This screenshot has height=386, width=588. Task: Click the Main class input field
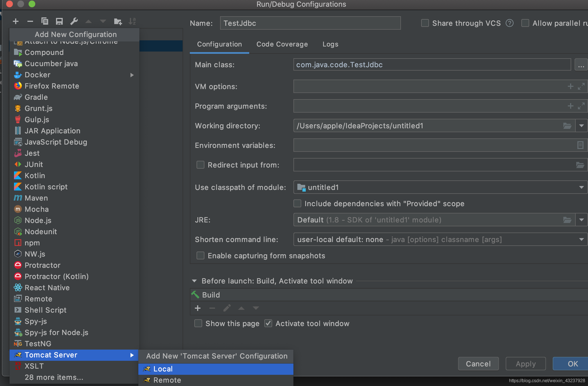coord(432,65)
